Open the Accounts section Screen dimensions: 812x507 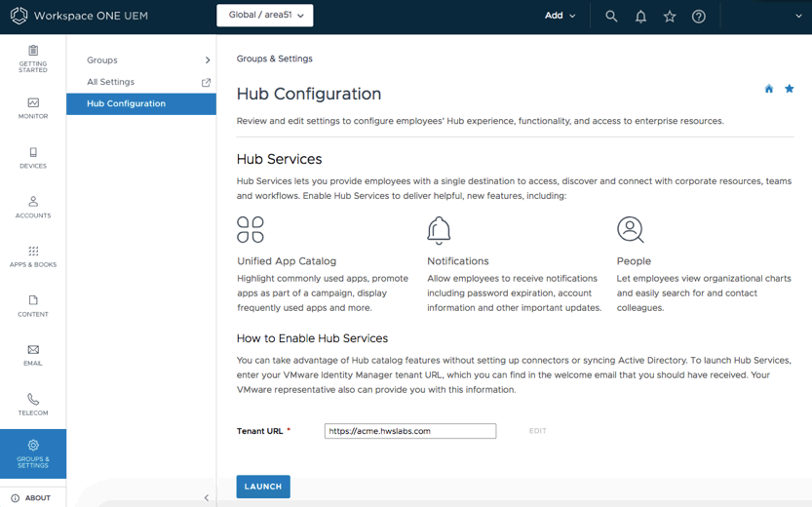(33, 207)
